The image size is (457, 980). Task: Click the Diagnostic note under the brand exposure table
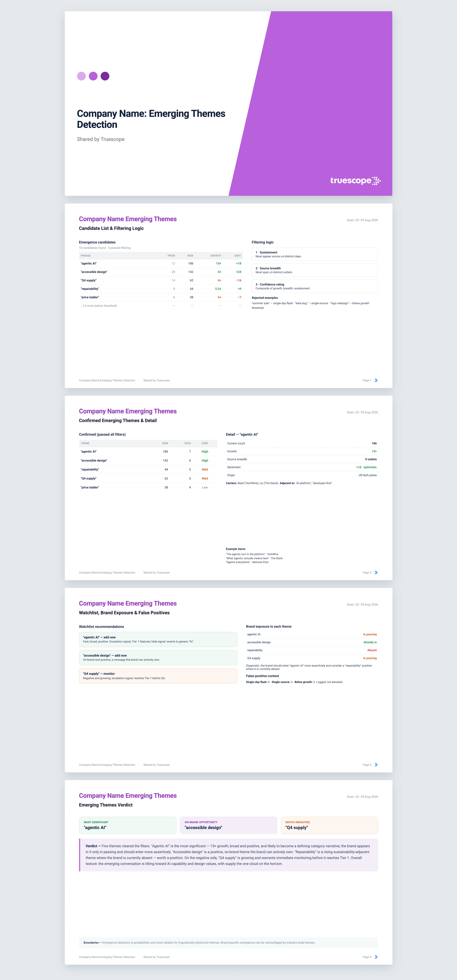point(309,667)
